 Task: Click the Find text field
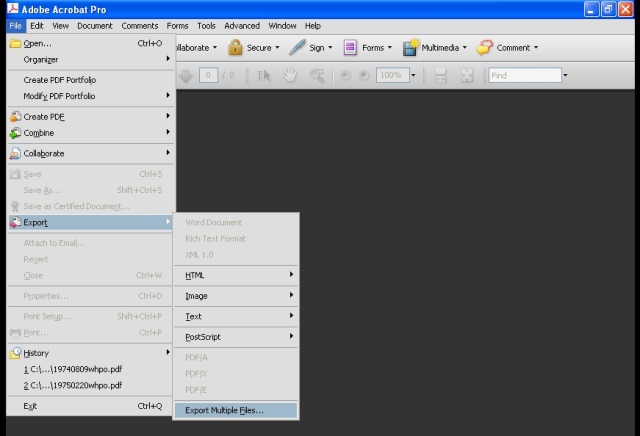tap(525, 76)
